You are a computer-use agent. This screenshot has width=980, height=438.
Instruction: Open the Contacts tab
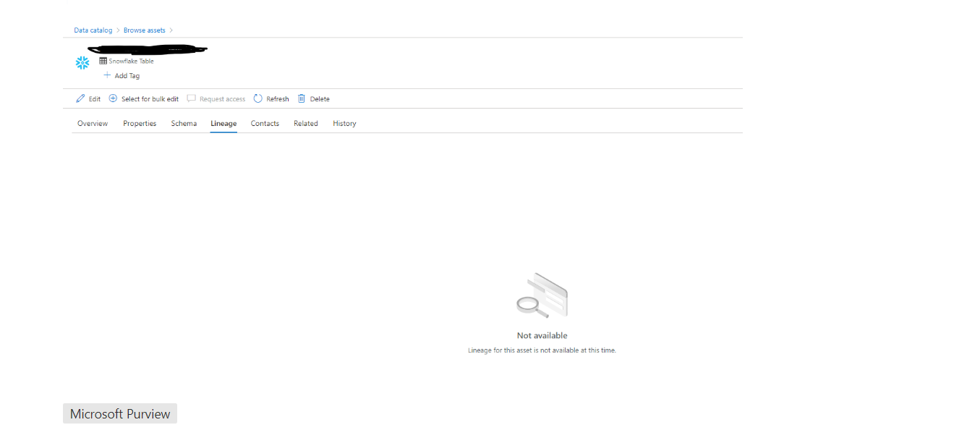[265, 124]
